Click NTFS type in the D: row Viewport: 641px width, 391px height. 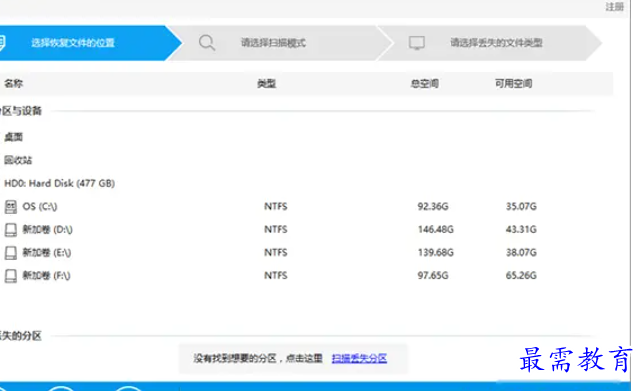click(276, 229)
